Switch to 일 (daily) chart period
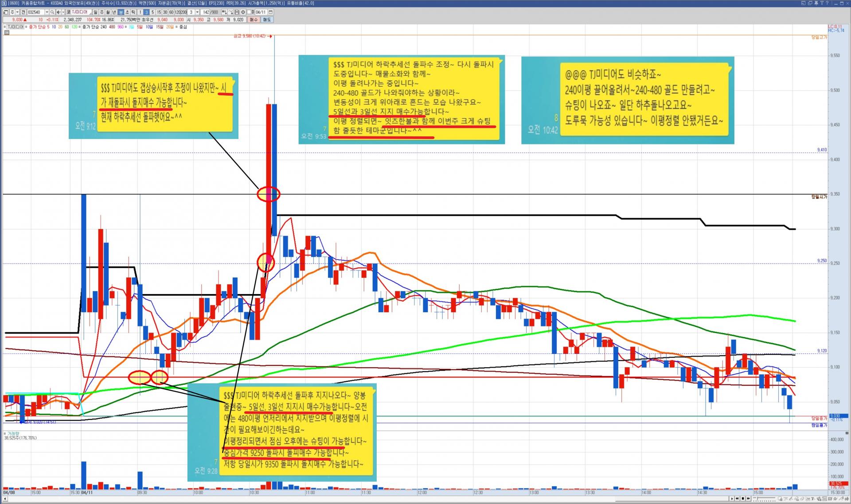 coord(95,12)
